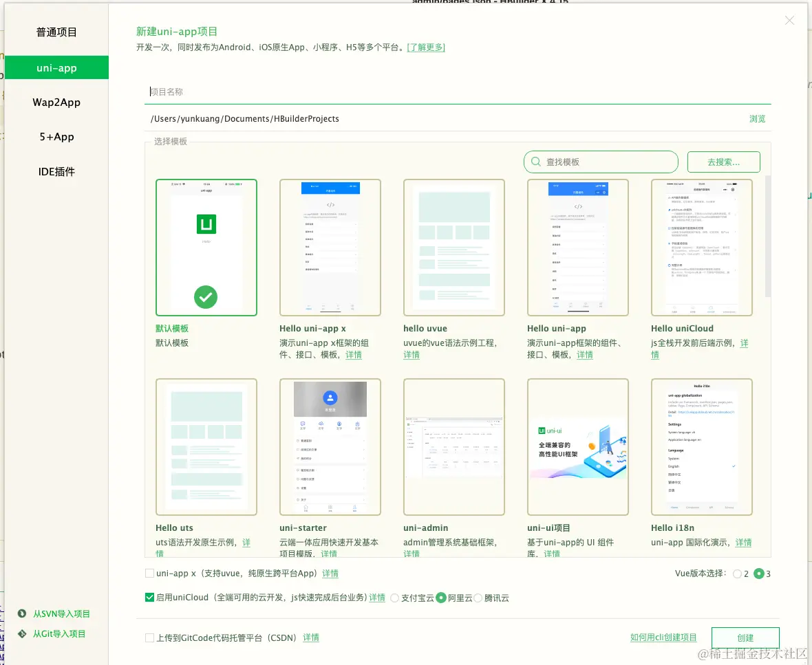The width and height of the screenshot is (812, 665).
Task: Switch to Wap2App project type
Action: point(56,102)
